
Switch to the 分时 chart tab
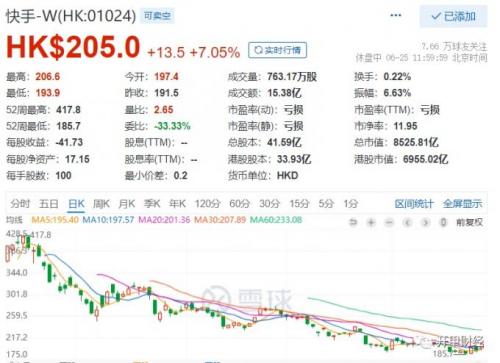[x=20, y=203]
